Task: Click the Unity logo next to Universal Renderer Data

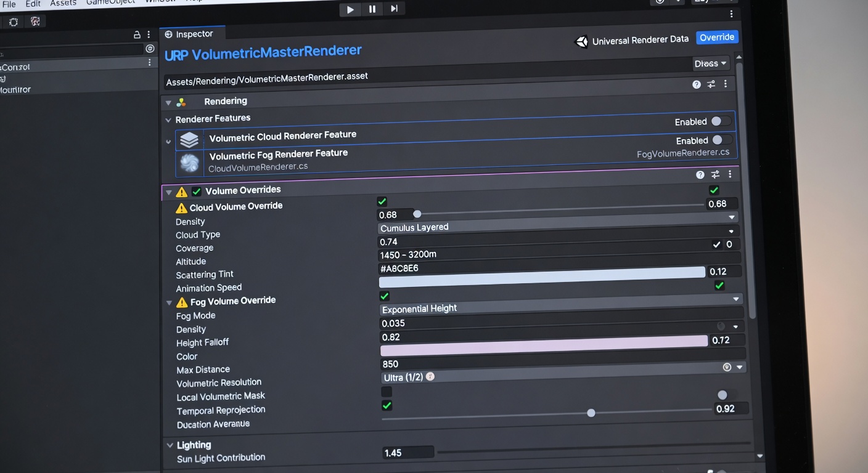Action: [581, 42]
